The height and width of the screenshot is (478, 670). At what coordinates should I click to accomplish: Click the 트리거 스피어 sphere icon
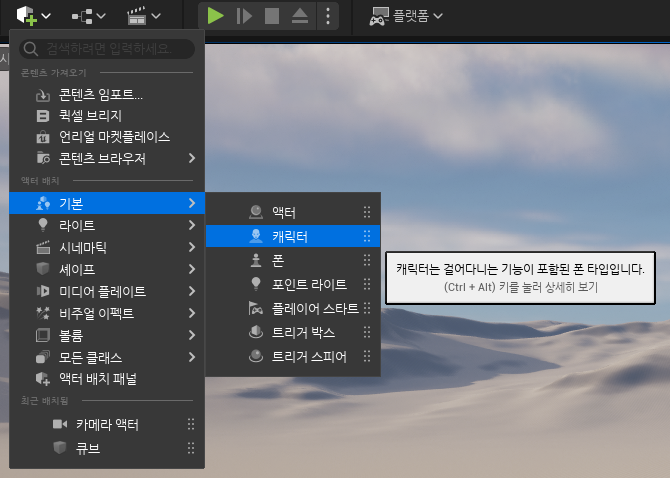tap(256, 356)
